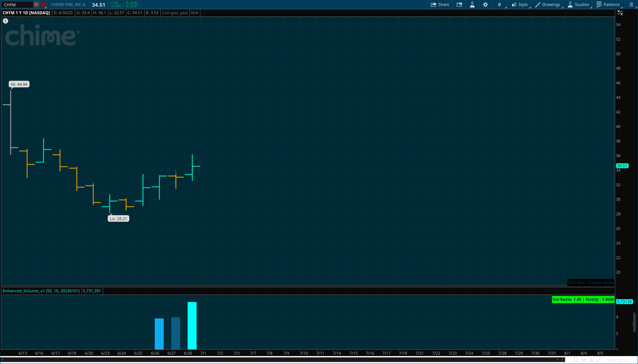Open the Share menu
The image size is (638, 364).
click(440, 4)
